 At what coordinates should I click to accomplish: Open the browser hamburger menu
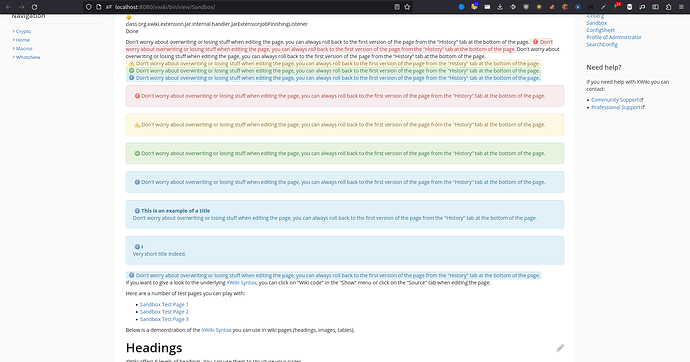(681, 7)
